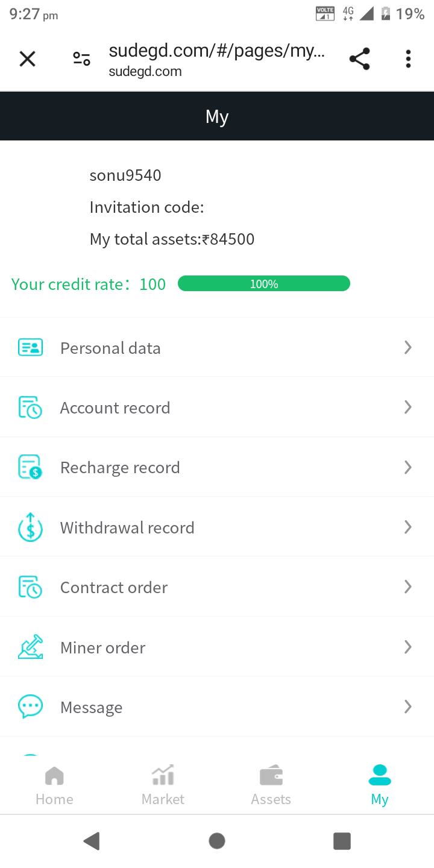Click the Message chat bubble icon
Viewport: 434px width, 868px height.
click(x=30, y=706)
